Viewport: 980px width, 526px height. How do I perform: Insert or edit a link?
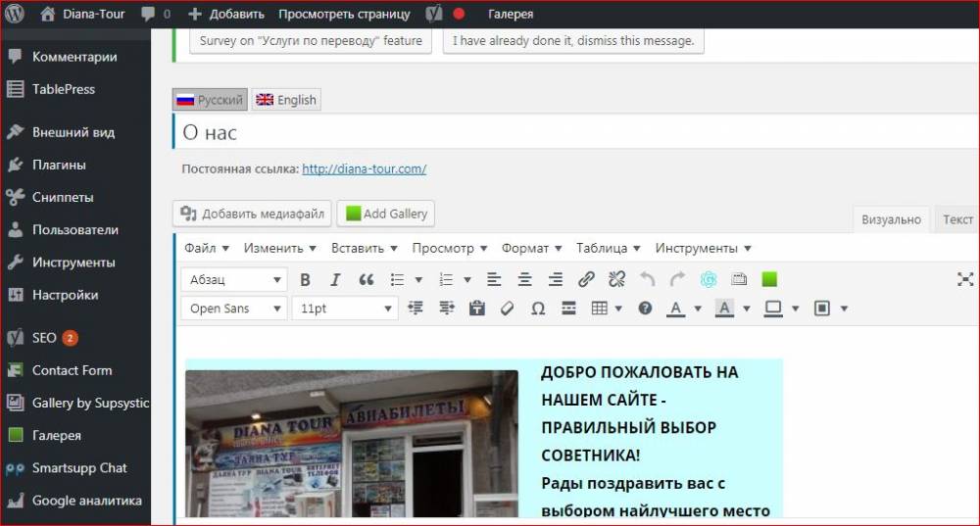pyautogui.click(x=586, y=279)
